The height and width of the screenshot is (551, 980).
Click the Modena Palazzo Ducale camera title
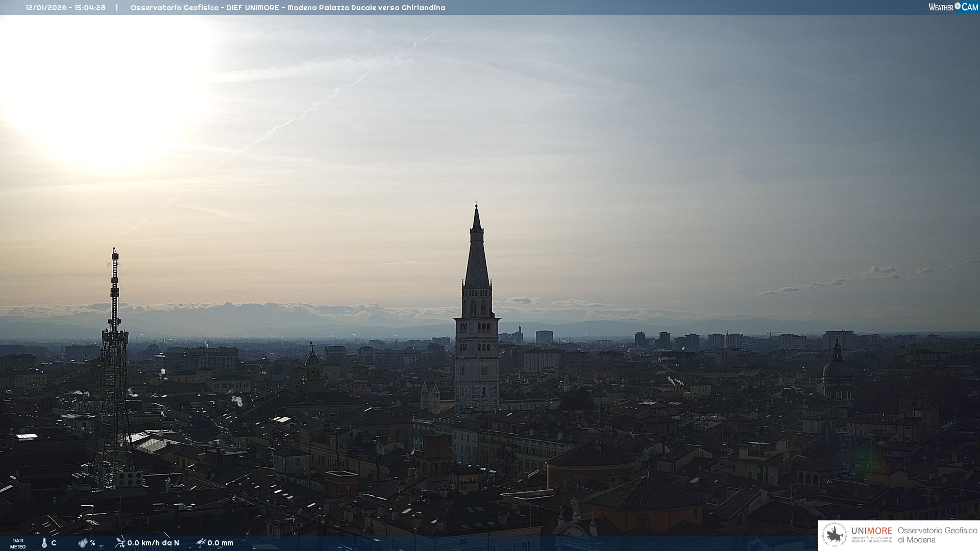coord(287,8)
